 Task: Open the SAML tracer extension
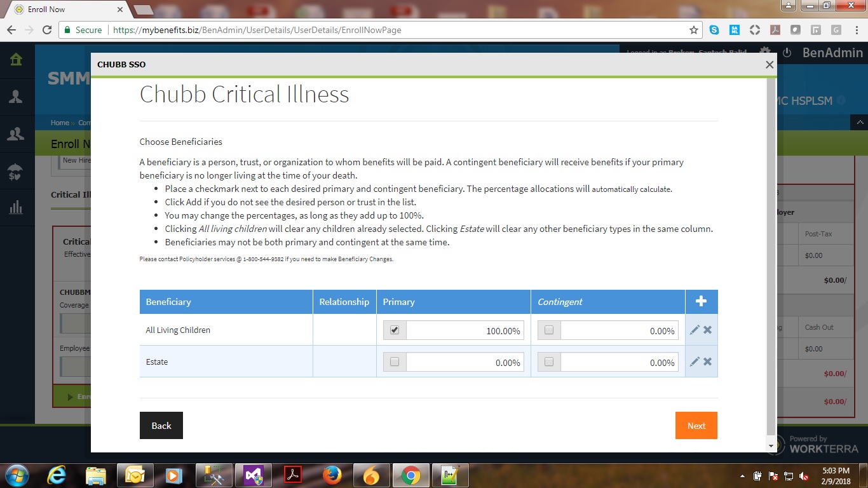pyautogui.click(x=735, y=30)
